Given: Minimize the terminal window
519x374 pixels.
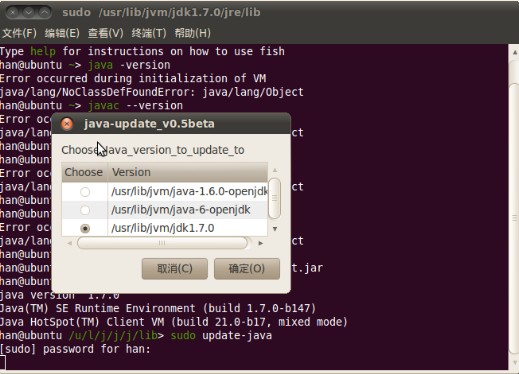Looking at the screenshot, I should (x=28, y=12).
